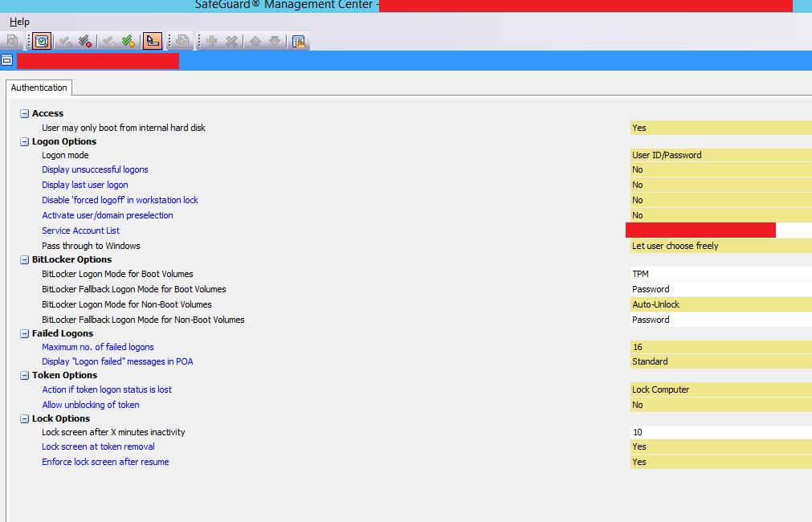This screenshot has height=522, width=812.
Task: Click the No value for Display unsuccessful logons
Action: [x=721, y=169]
